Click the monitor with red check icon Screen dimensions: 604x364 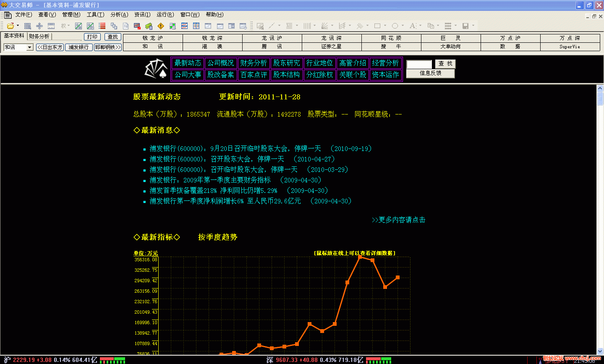click(137, 26)
